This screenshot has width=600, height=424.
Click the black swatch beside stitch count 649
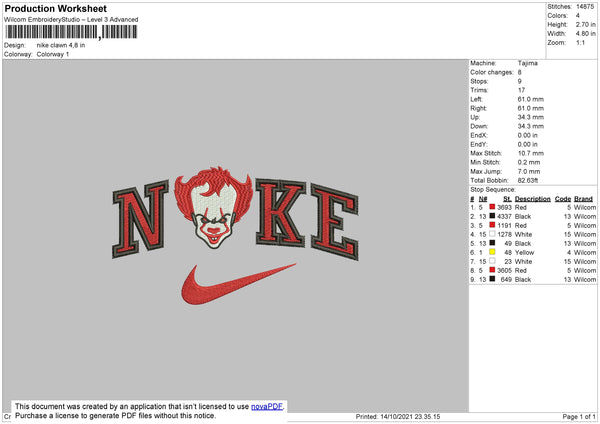click(492, 279)
